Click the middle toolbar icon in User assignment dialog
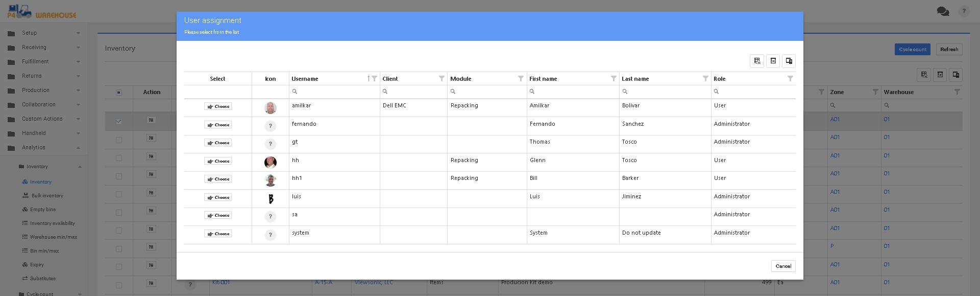The width and height of the screenshot is (980, 296). [773, 61]
